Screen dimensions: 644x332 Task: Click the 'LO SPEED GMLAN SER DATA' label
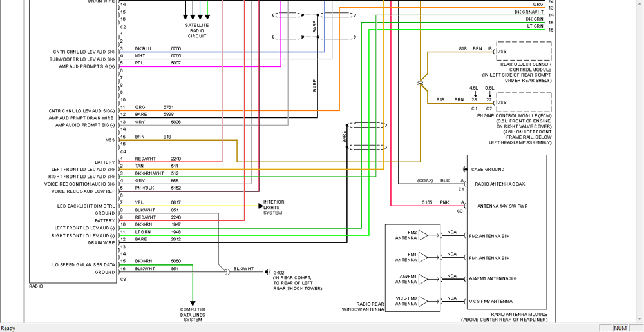tap(84, 264)
